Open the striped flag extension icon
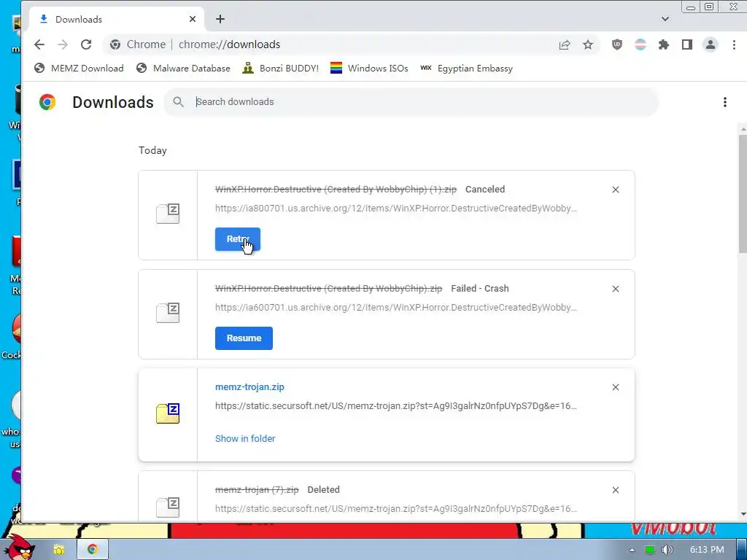Screen dimensions: 747x560 pyautogui.click(x=640, y=44)
